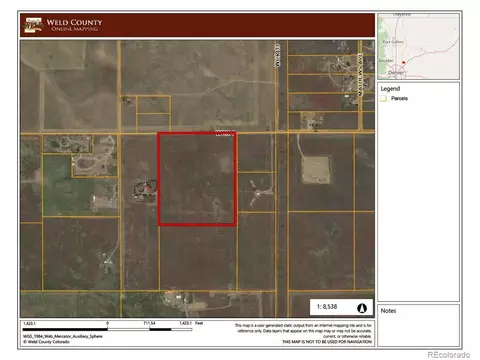Screen dimensions: 480x360
Task: Click the overview locator map thumbnail
Action: click(418, 46)
